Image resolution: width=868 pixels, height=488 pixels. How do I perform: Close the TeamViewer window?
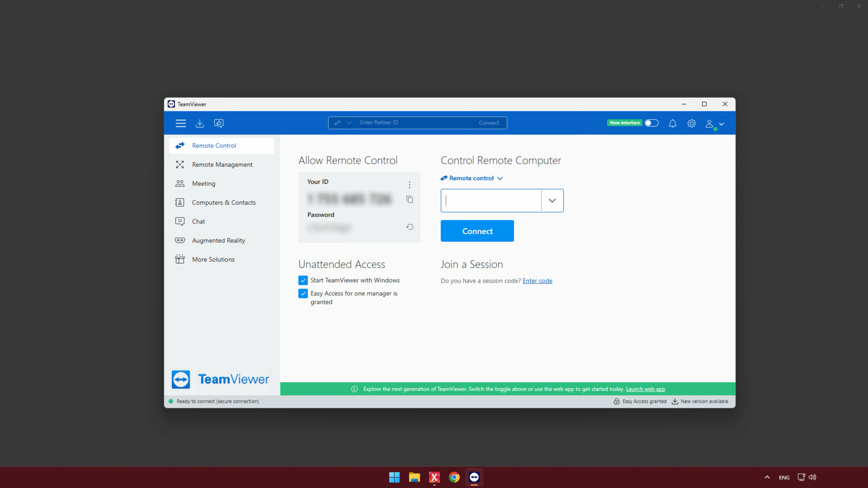pos(725,104)
